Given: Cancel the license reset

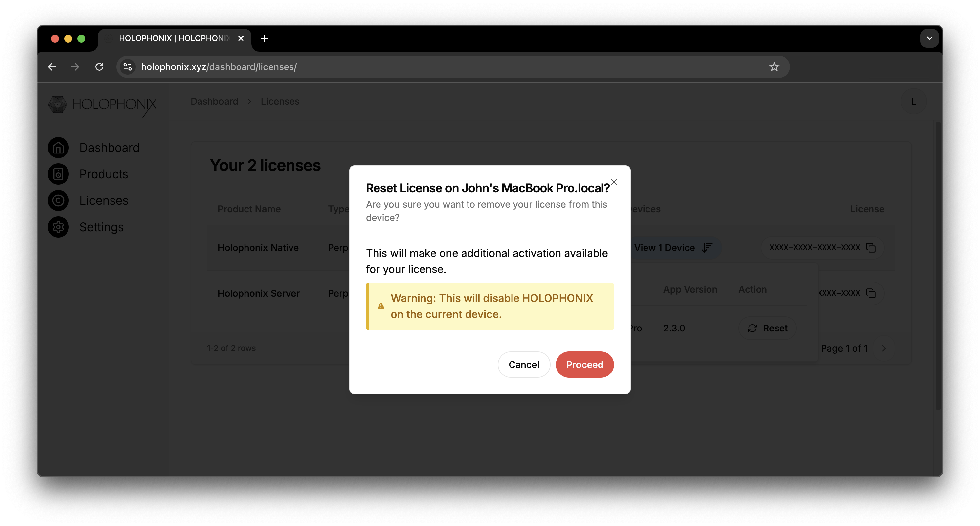Looking at the screenshot, I should (x=523, y=364).
